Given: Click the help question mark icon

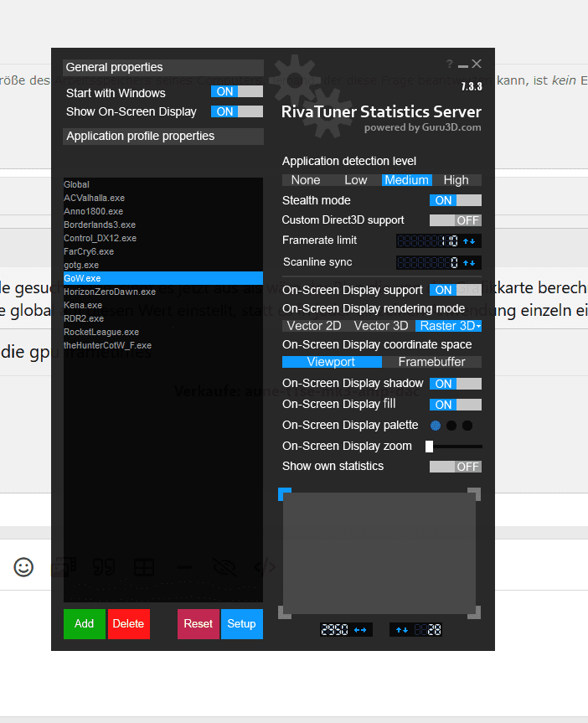Looking at the screenshot, I should click(449, 65).
